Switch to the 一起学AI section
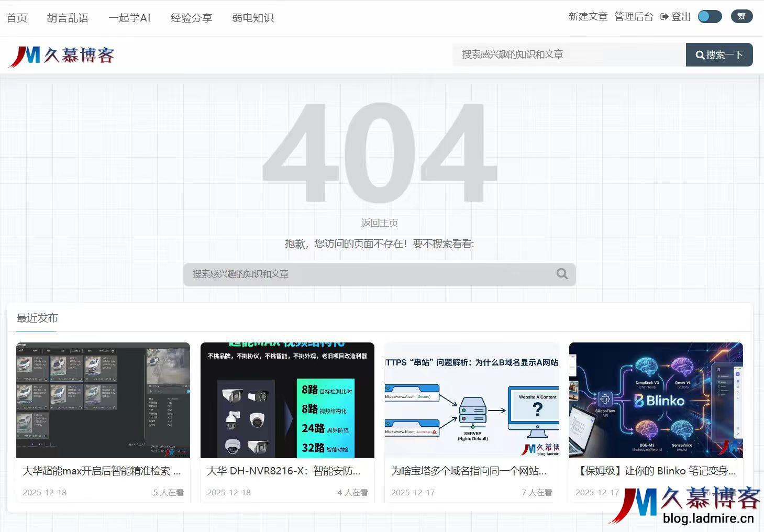 (x=129, y=18)
